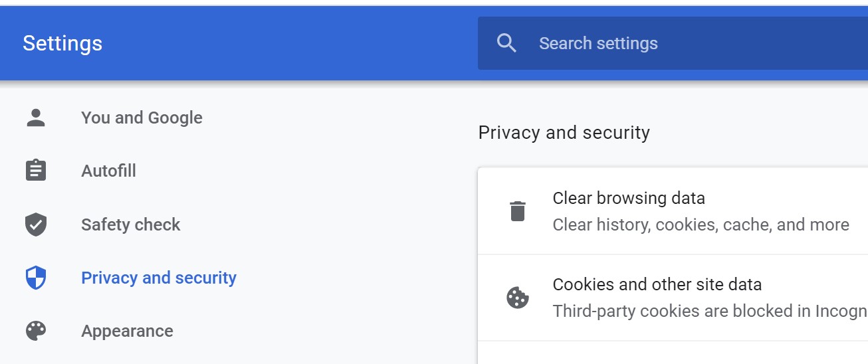Screen dimensions: 868x364
Task: Click the Autofill clipboard icon
Action: tap(36, 171)
